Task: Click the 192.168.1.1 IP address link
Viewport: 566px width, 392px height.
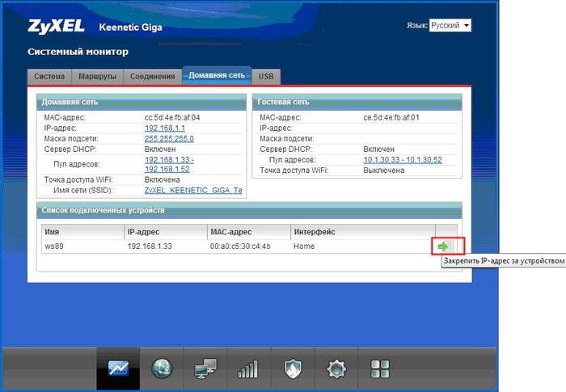Action: pyautogui.click(x=167, y=129)
